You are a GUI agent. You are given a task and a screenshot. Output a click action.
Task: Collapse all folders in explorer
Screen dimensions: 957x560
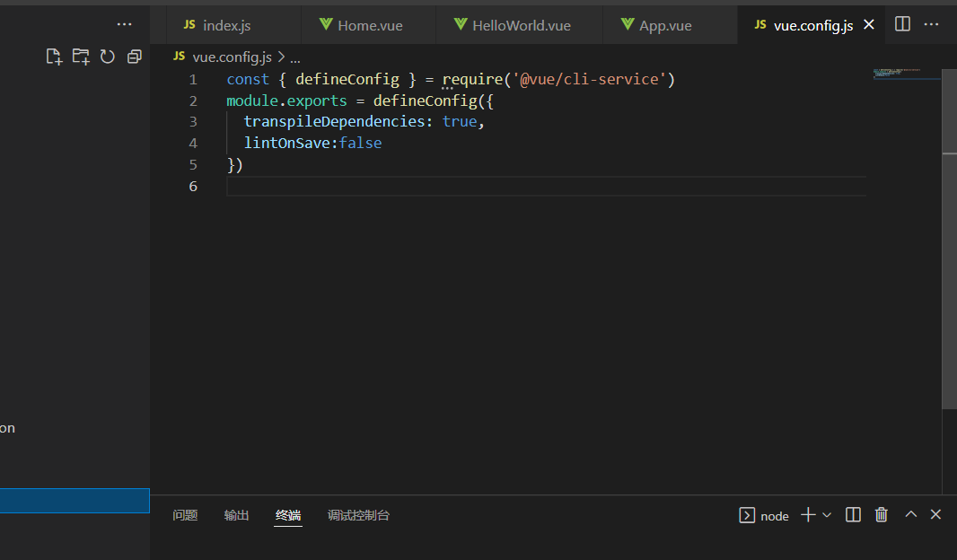(x=135, y=57)
